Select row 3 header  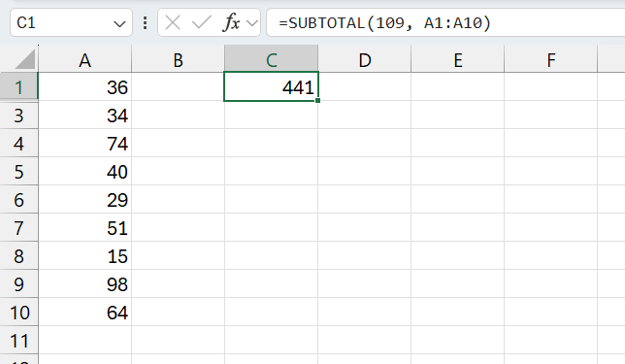(x=18, y=115)
